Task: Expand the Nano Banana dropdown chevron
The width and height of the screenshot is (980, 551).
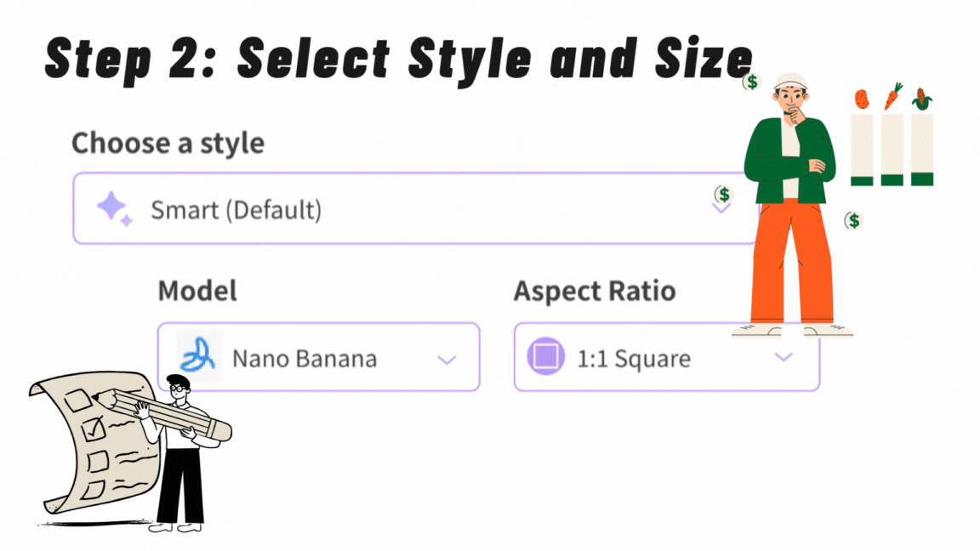Action: coord(447,360)
